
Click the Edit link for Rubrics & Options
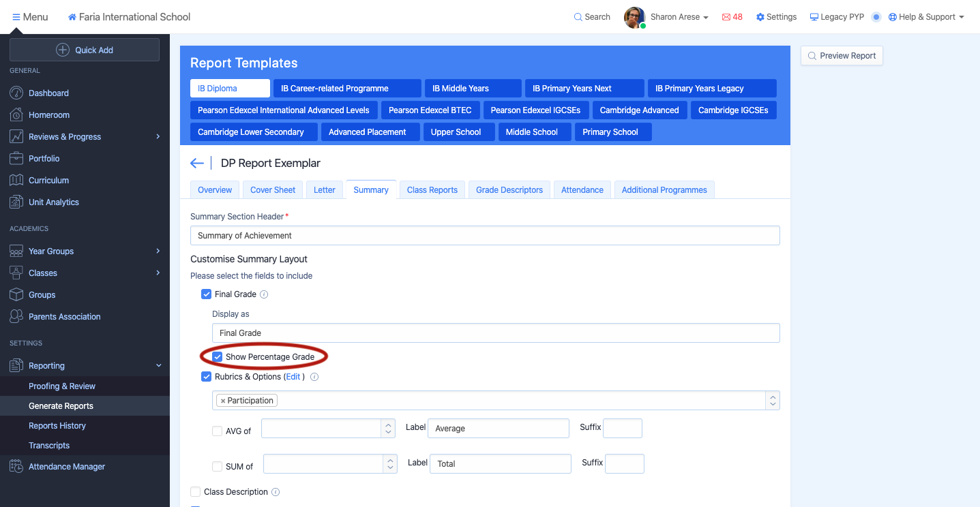(x=293, y=377)
